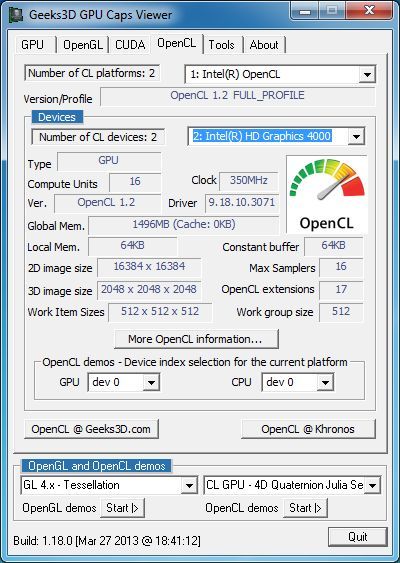Click the Quit button
The height and width of the screenshot is (563, 400).
(358, 537)
